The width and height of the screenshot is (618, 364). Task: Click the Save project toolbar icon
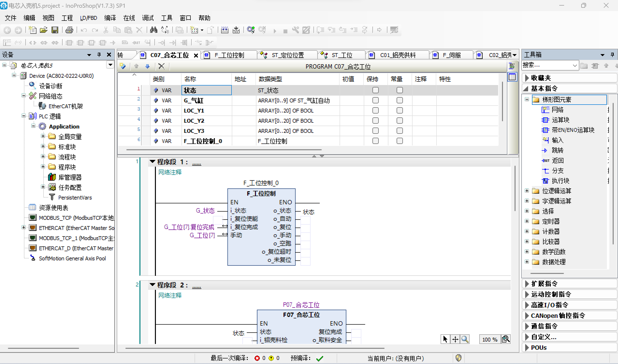[55, 30]
